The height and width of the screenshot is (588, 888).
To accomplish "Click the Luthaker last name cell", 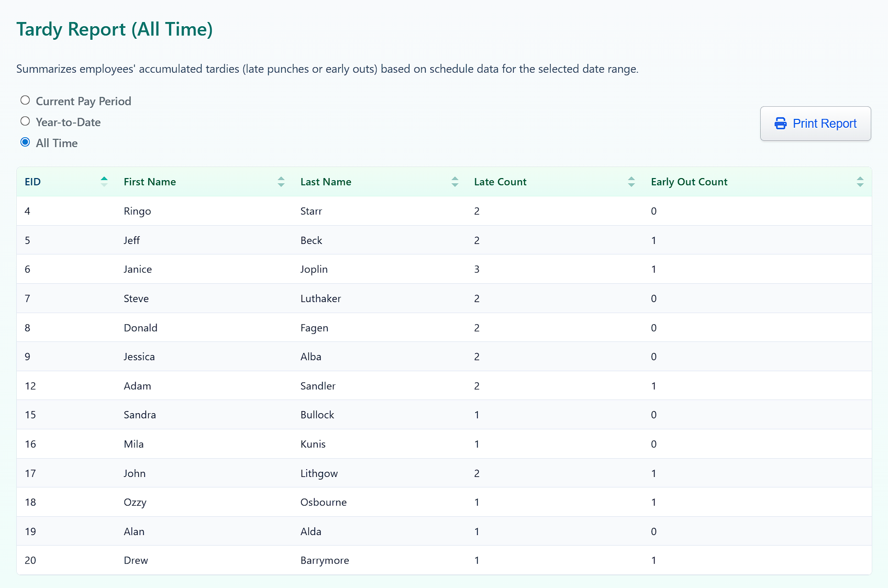I will [x=320, y=298].
